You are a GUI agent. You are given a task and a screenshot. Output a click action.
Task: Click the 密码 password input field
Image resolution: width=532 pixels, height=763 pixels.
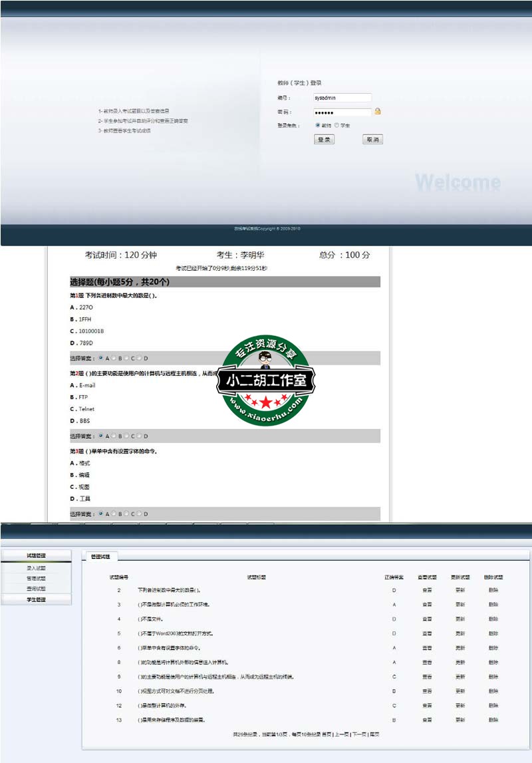point(342,112)
